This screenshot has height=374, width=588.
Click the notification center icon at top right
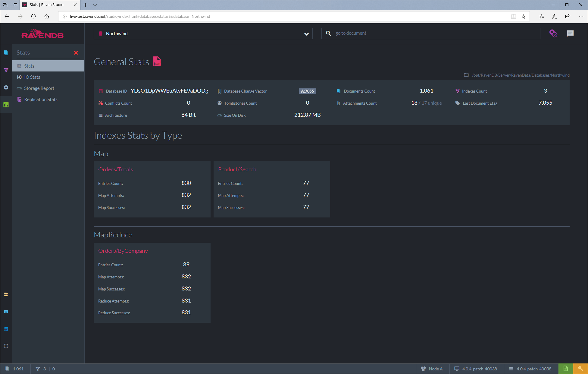click(x=553, y=33)
